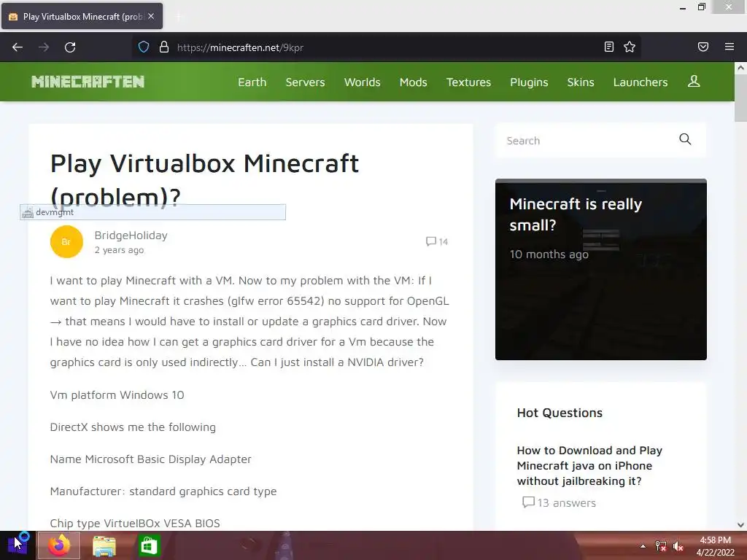The width and height of the screenshot is (747, 560).
Task: Open the Firefox application menu
Action: [x=729, y=47]
